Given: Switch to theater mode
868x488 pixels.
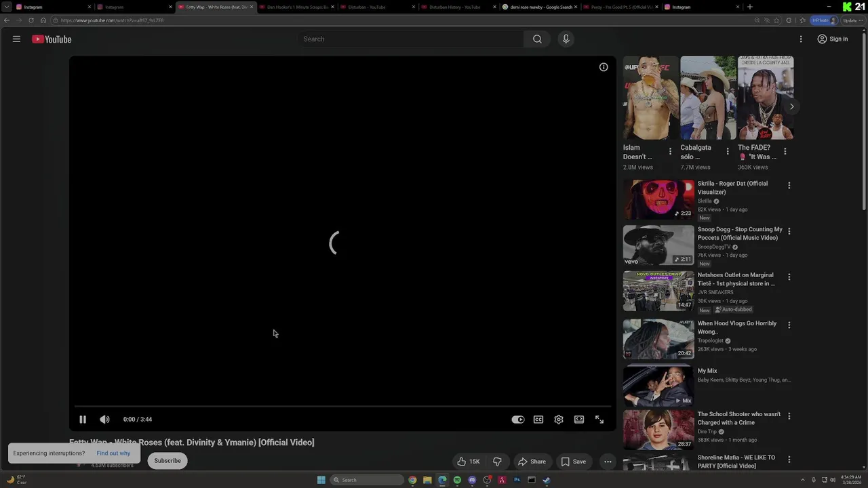Looking at the screenshot, I should point(579,420).
